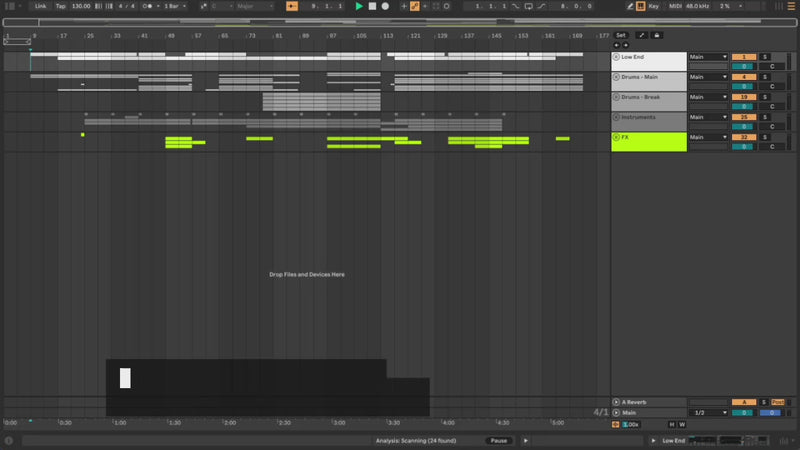Click the Tap tempo button
The height and width of the screenshot is (450, 800).
point(61,6)
